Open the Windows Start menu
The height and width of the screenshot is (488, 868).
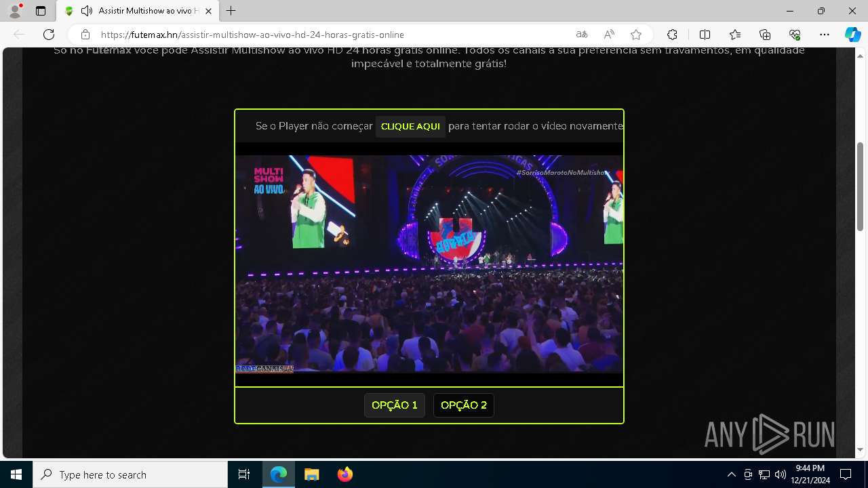pos(16,474)
